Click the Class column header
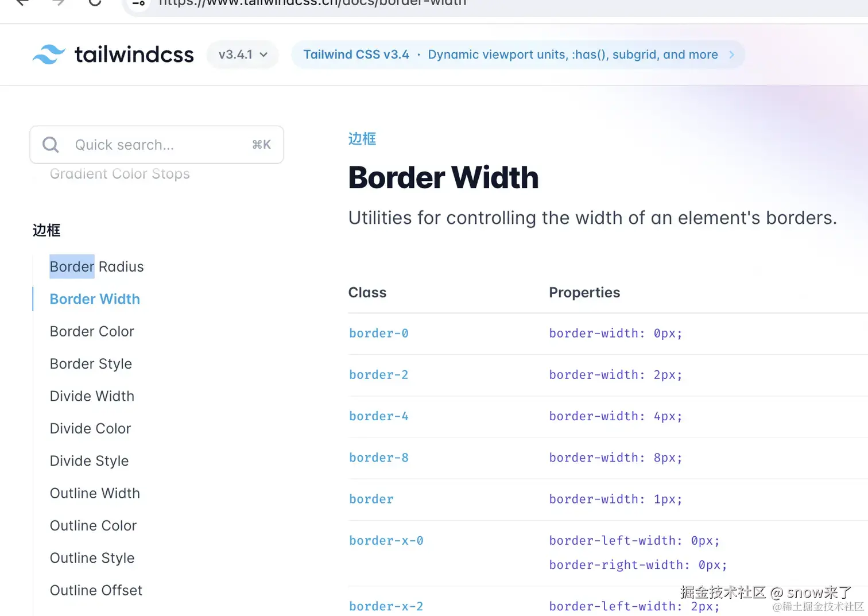Image resolution: width=868 pixels, height=616 pixels. tap(367, 293)
